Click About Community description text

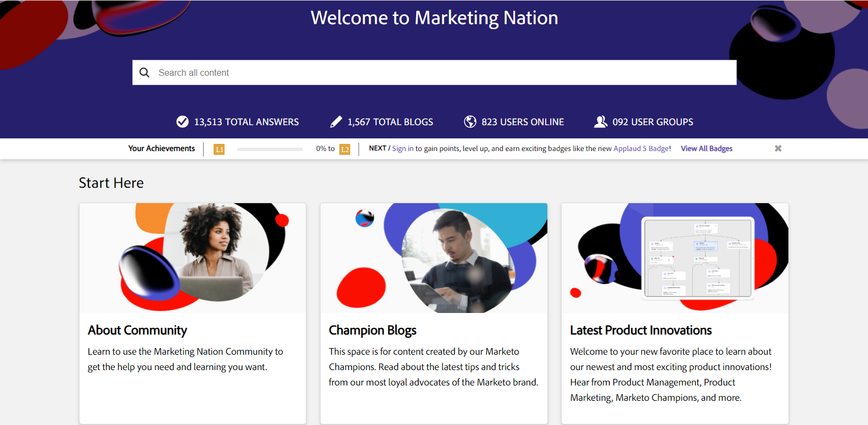pos(186,359)
